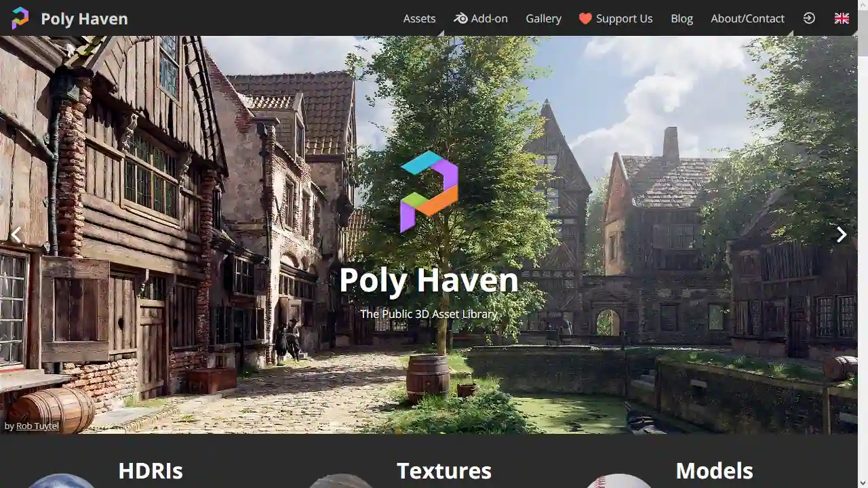Click the Rob Tuytel author link
The width and height of the screenshot is (868, 488).
(37, 426)
